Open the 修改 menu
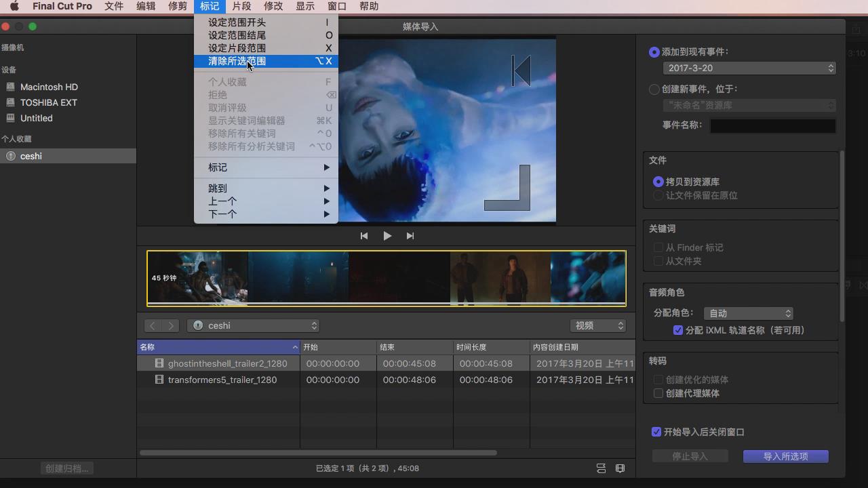This screenshot has height=488, width=868. [x=273, y=6]
